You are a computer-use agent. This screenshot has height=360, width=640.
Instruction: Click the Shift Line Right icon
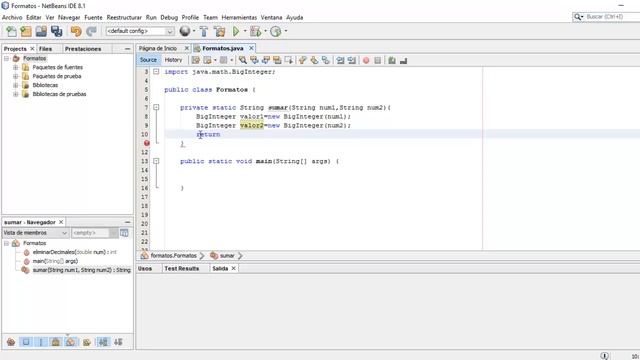(x=352, y=60)
